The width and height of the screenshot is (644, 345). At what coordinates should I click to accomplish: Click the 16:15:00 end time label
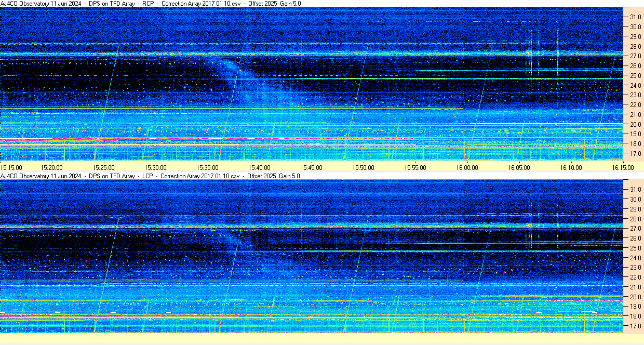click(623, 167)
